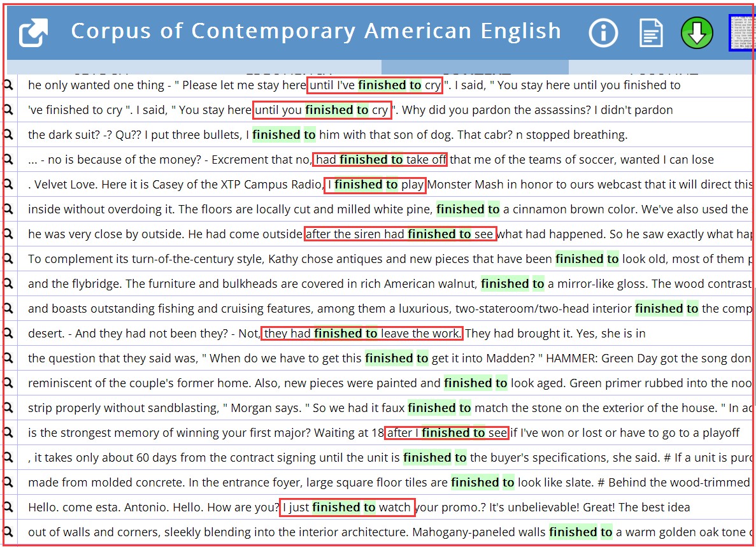The image size is (756, 547).
Task: Click the 'Corpus of Contemporary American English' title
Action: pyautogui.click(x=317, y=31)
